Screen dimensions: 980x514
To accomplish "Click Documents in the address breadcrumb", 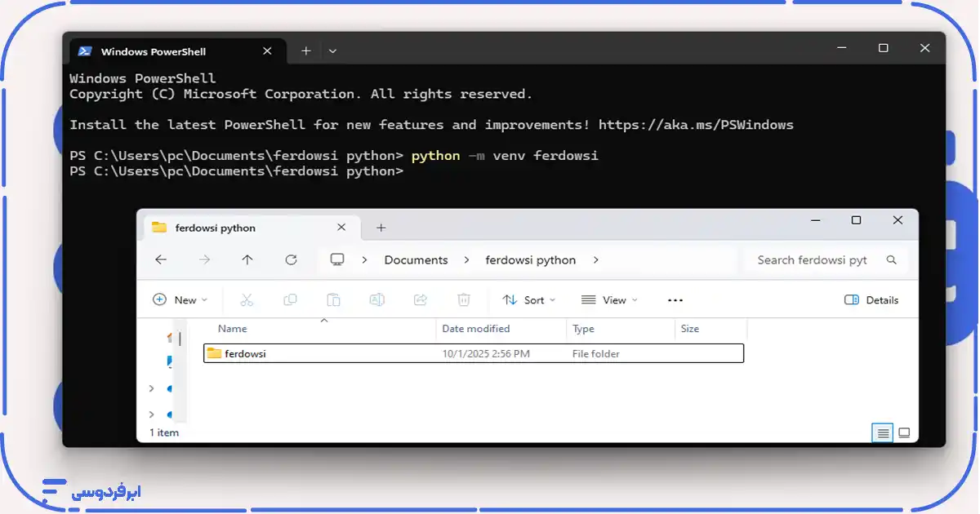I will 416,260.
